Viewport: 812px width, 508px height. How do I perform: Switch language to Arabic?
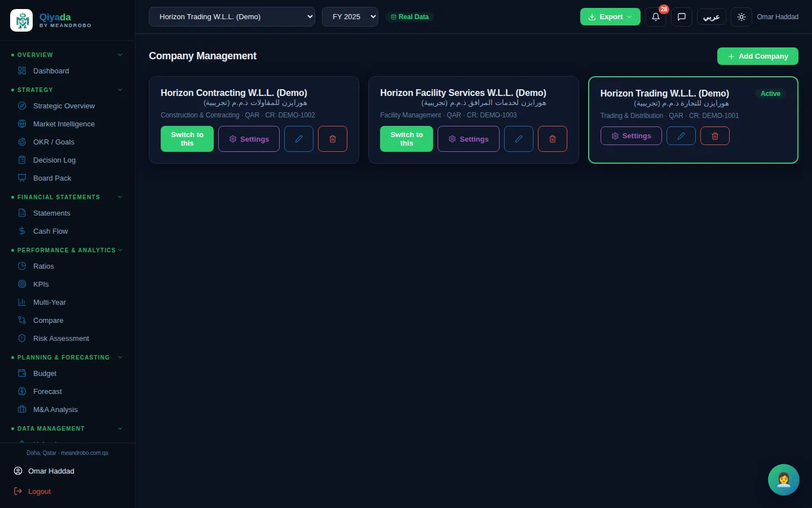pyautogui.click(x=712, y=17)
